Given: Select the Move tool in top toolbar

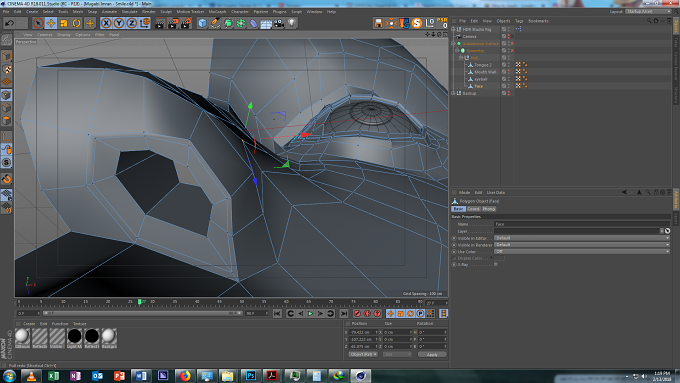Looking at the screenshot, I should point(51,23).
